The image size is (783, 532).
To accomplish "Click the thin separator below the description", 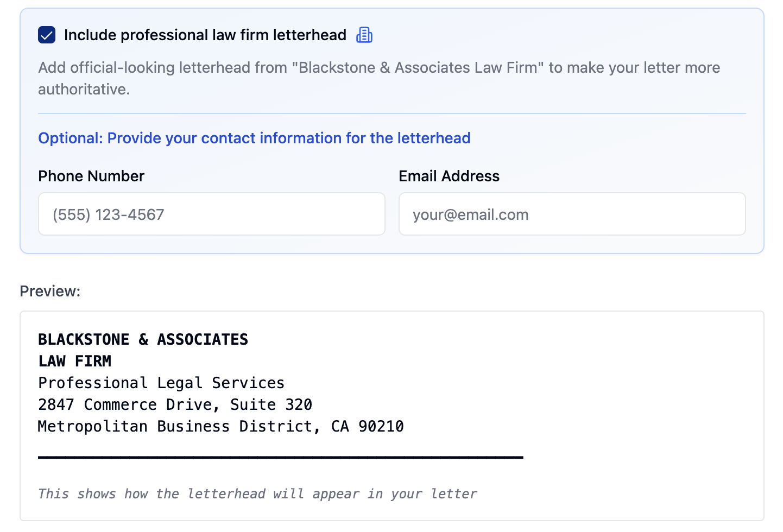I will coord(392,113).
